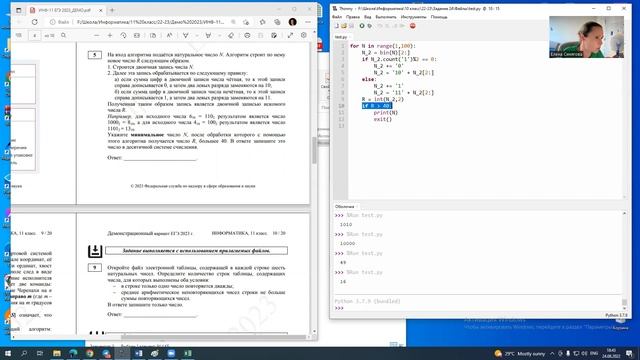Viewport: 640px width, 360px height.
Task: Click the 'exit()' code line
Action: click(x=383, y=119)
